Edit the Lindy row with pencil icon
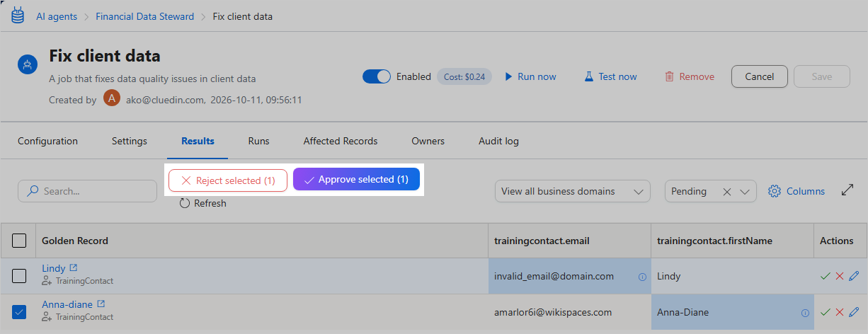Screen dimensions: 868x334 pos(854,276)
